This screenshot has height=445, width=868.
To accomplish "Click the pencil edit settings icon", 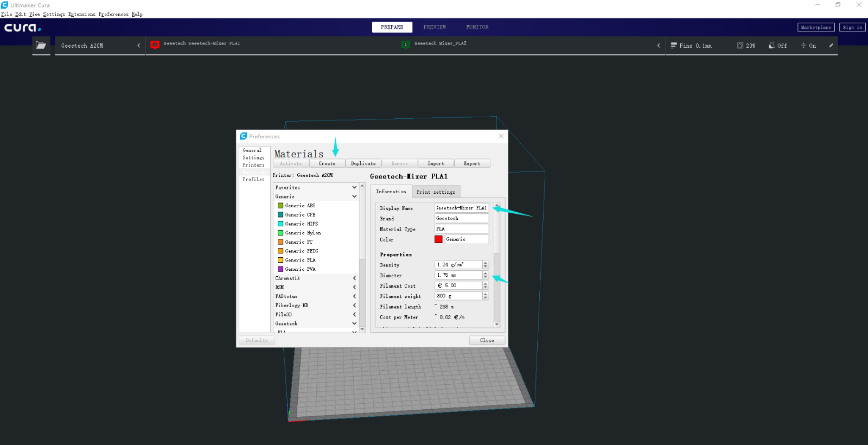I will point(831,46).
